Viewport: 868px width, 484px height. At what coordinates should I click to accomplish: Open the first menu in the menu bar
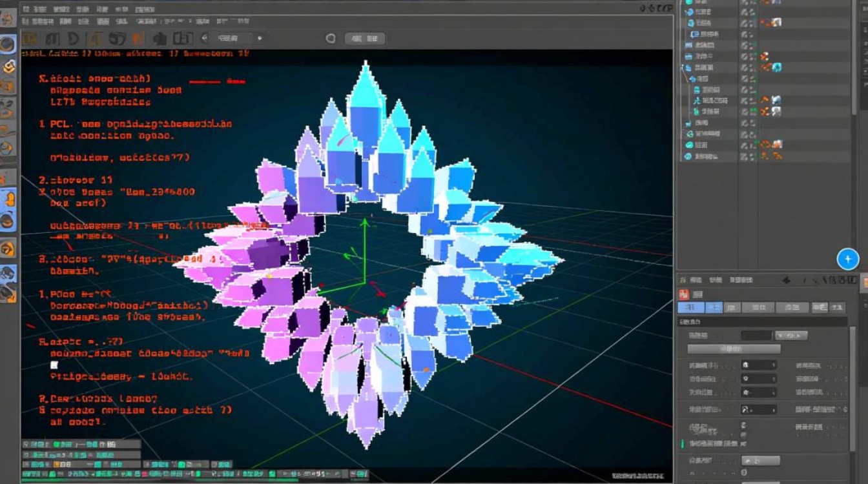26,8
